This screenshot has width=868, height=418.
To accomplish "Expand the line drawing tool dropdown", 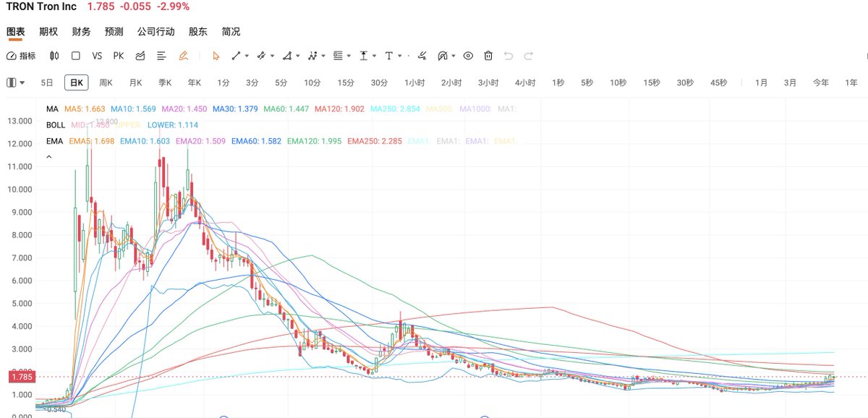I will pos(247,56).
